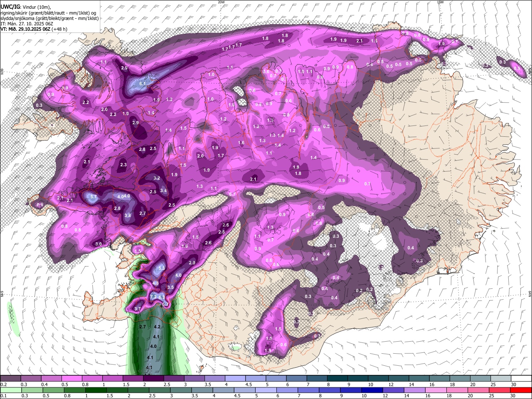Viewport: 532px width, 399px height.
Task: Select the pink rain legend swatch labeled 16
Action: (436, 390)
